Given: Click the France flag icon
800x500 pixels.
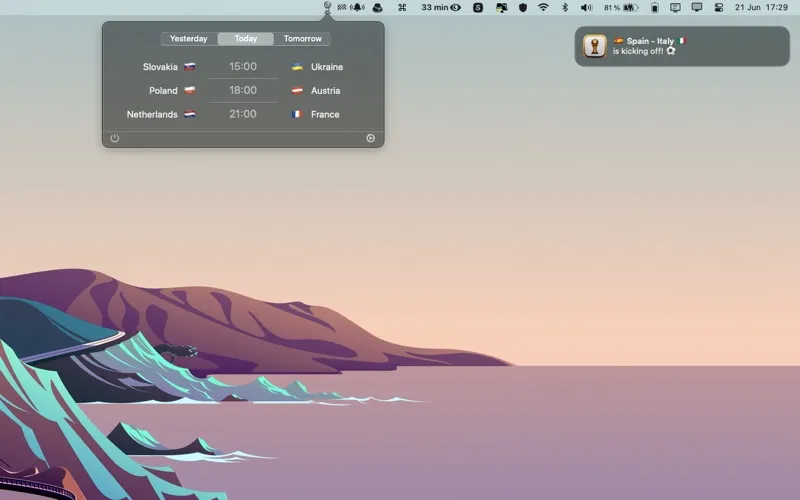Looking at the screenshot, I should click(x=297, y=115).
